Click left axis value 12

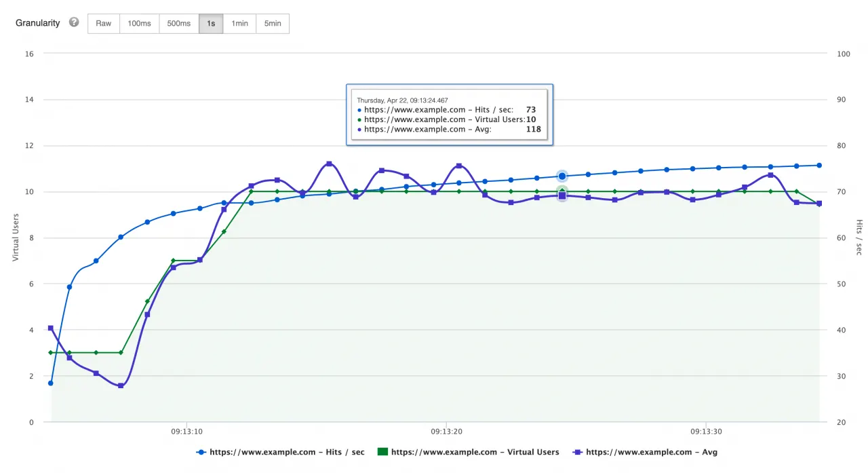coord(29,146)
